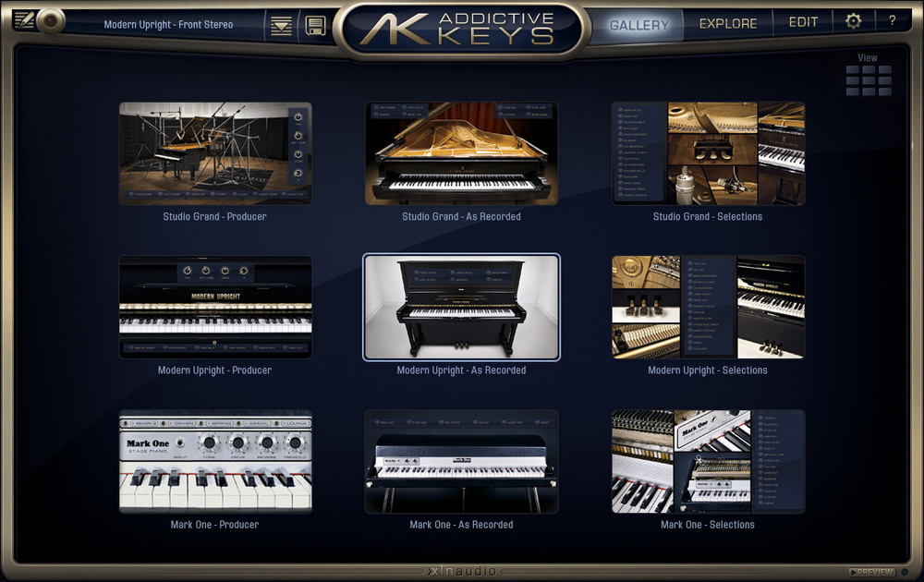Select the GALLERY tab
The width and height of the screenshot is (924, 582).
tap(638, 25)
